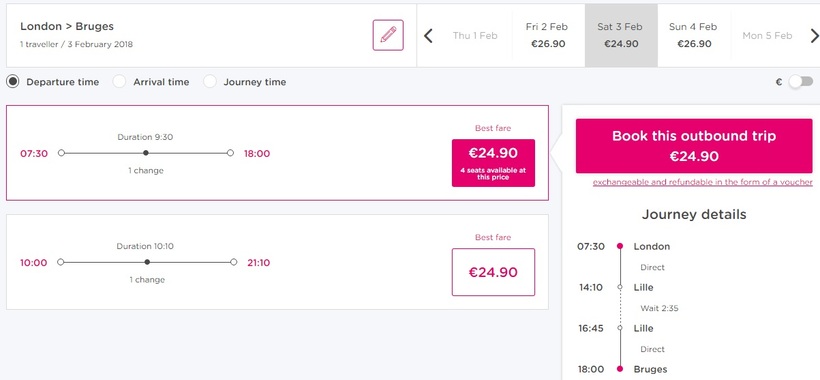This screenshot has height=380, width=820.
Task: Click change marker on 07:30 trip line
Action: pyautogui.click(x=146, y=153)
